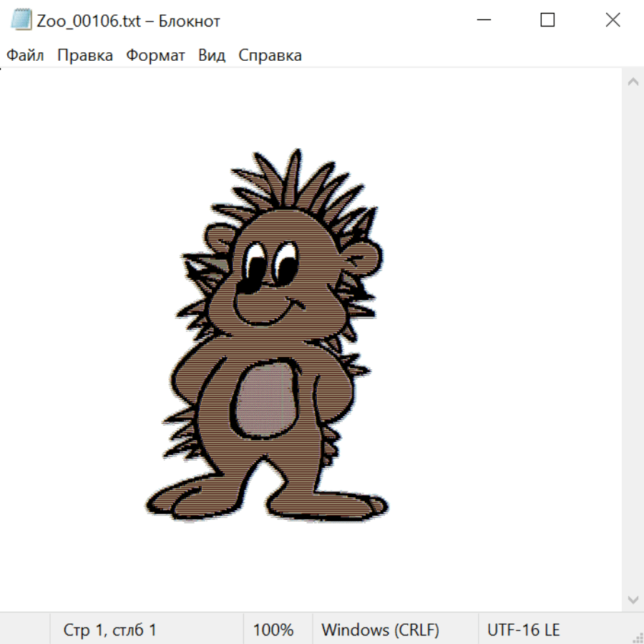
Task: Close the Zoo_00106.txt window
Action: pos(613,20)
